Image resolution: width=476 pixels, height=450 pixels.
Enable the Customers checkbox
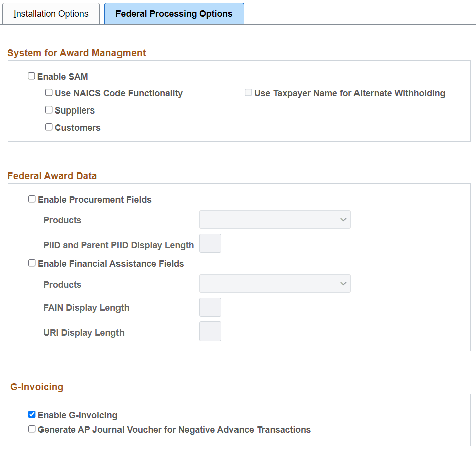(x=49, y=127)
